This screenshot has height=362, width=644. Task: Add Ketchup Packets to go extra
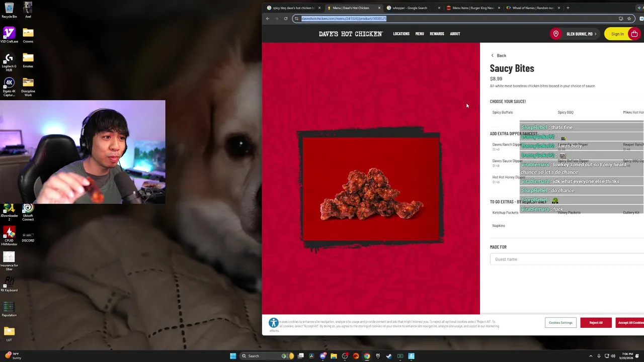click(x=505, y=213)
